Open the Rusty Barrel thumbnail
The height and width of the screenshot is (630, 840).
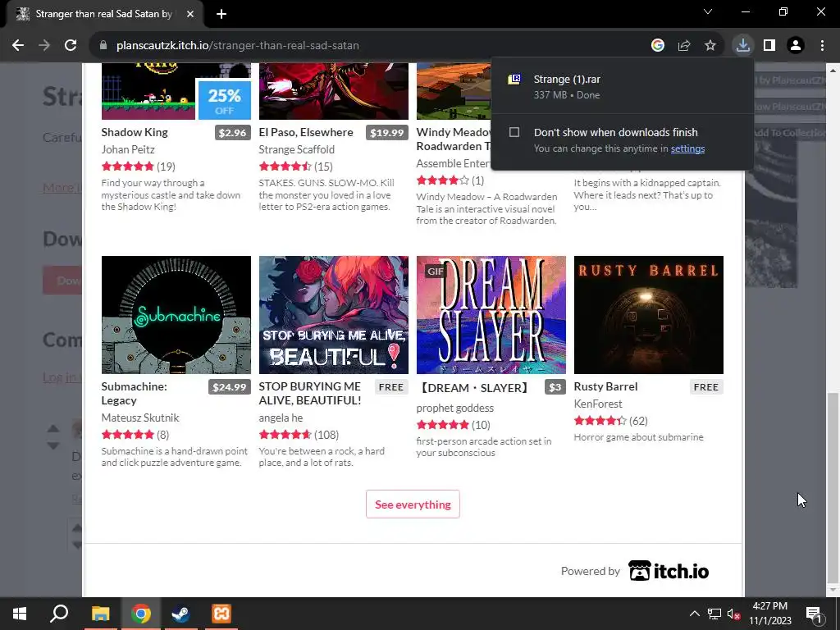(649, 314)
